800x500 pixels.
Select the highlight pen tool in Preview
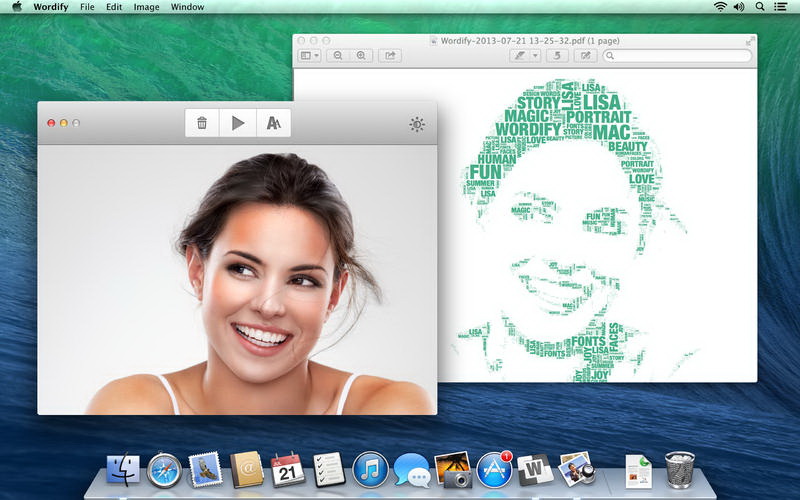[519, 56]
